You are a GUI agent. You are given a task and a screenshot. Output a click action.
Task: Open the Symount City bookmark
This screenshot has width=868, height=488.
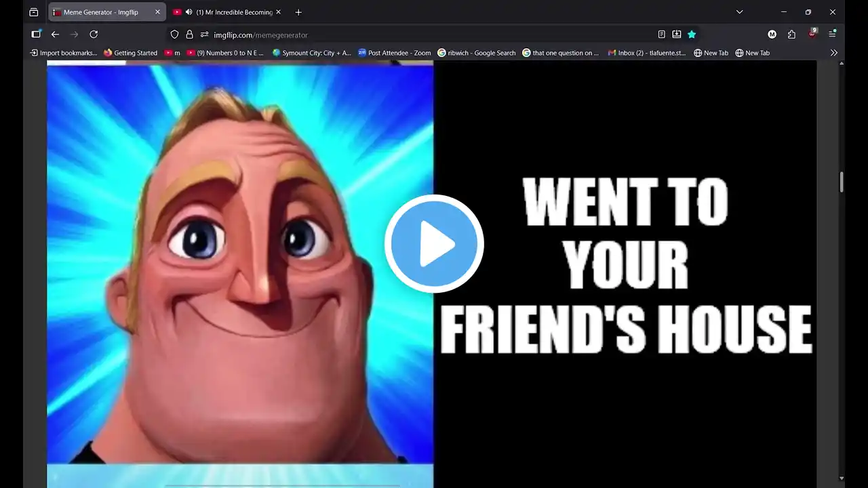[311, 53]
